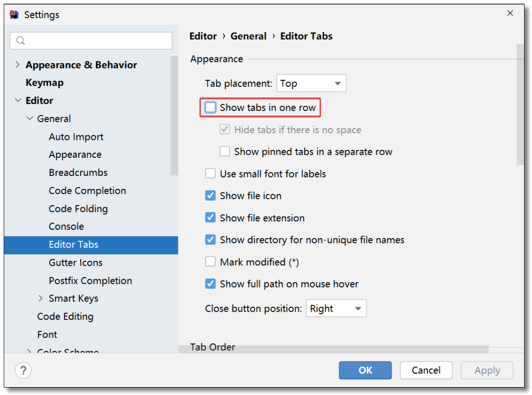Open Console settings page
Viewport: 532px width, 395px height.
66,226
